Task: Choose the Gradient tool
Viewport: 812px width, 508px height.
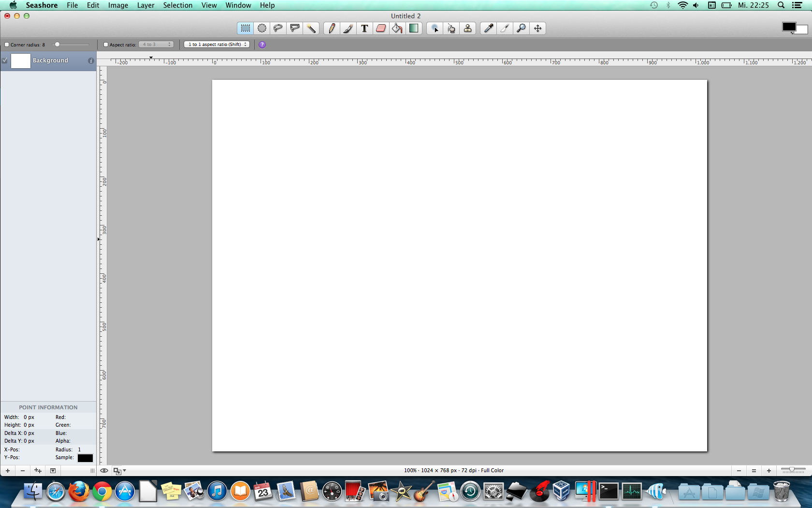Action: pos(414,29)
